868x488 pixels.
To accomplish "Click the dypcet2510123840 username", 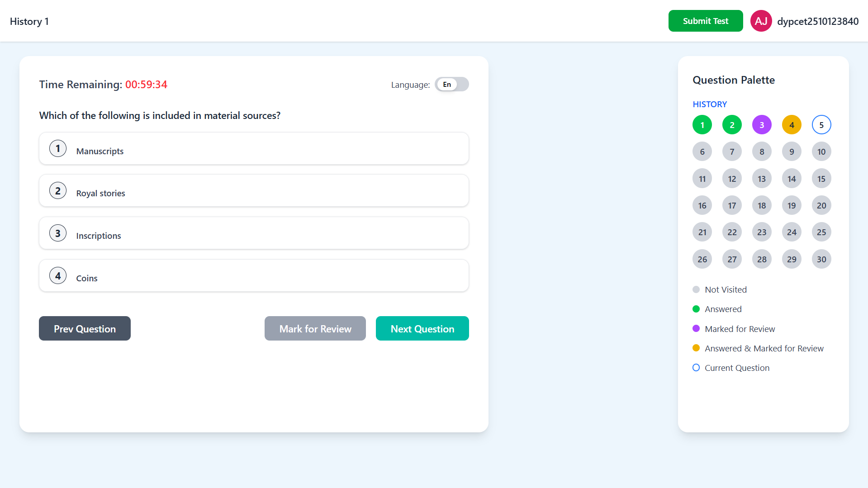I will pyautogui.click(x=818, y=21).
